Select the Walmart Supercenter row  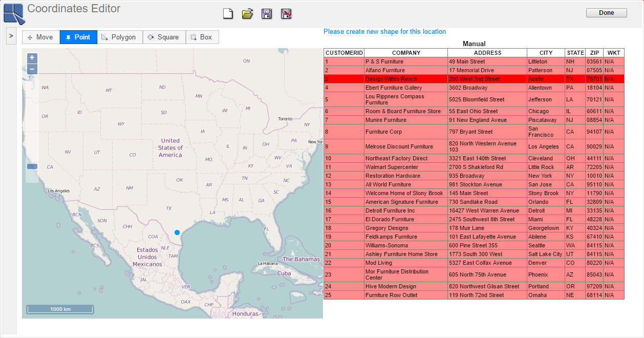click(474, 167)
